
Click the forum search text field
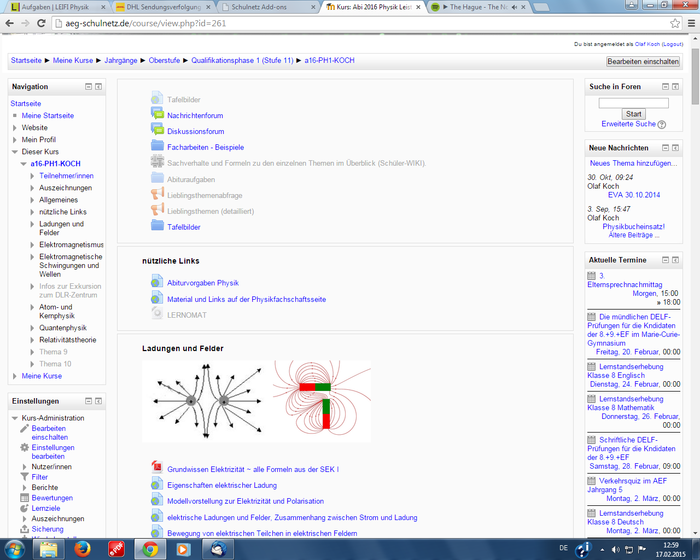[633, 103]
